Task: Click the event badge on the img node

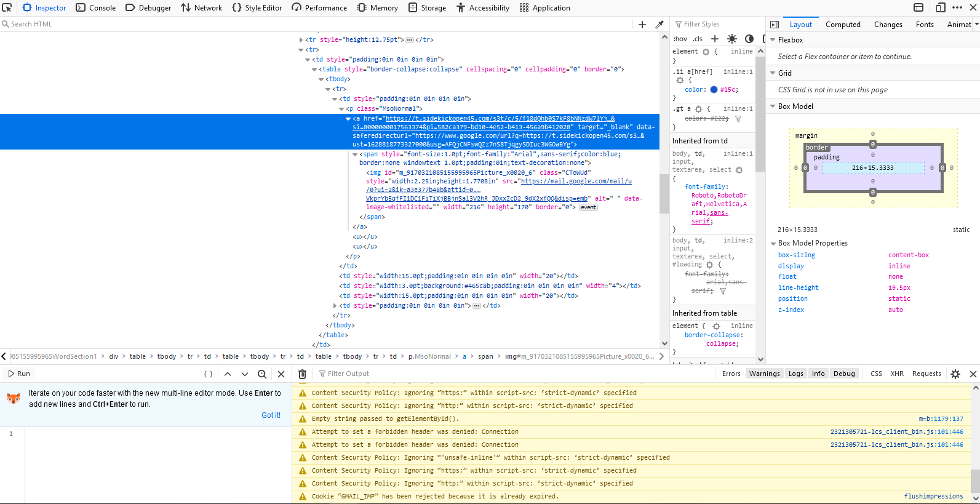Action: coord(588,207)
